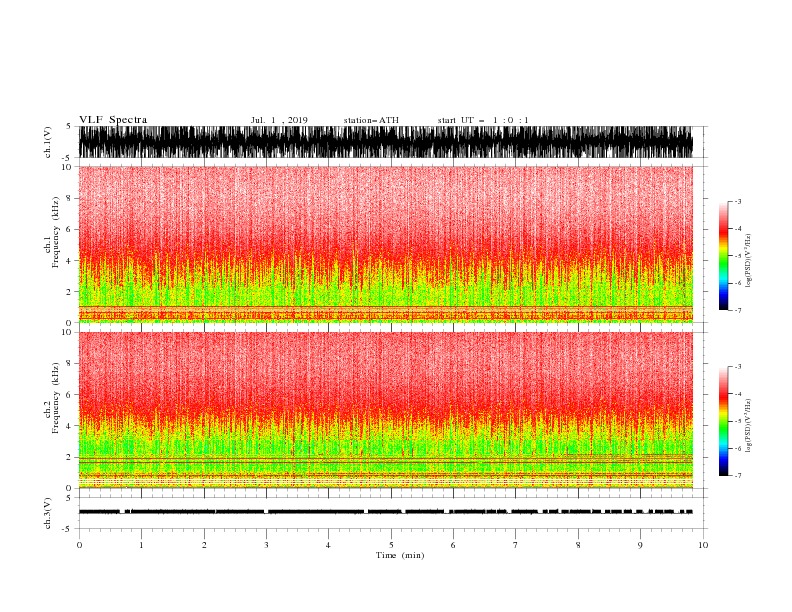Click the time axis tick label "1"
Image resolution: width=792 pixels, height=612 pixels.
tap(141, 545)
